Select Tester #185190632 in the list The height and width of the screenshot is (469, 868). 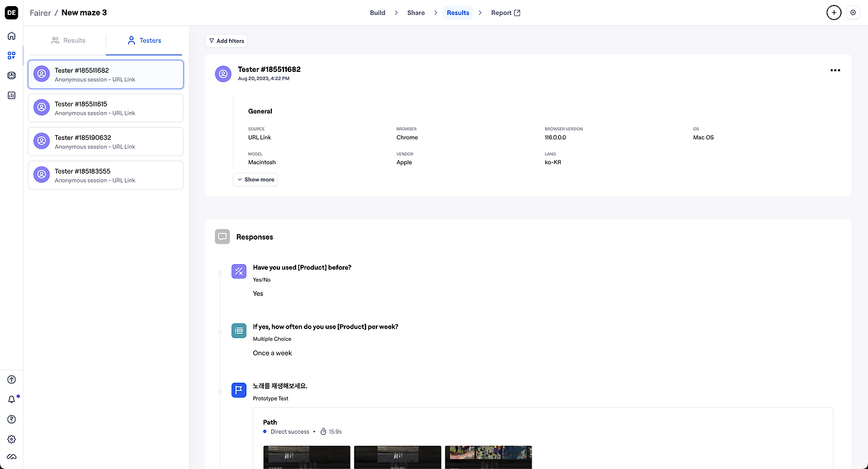106,141
